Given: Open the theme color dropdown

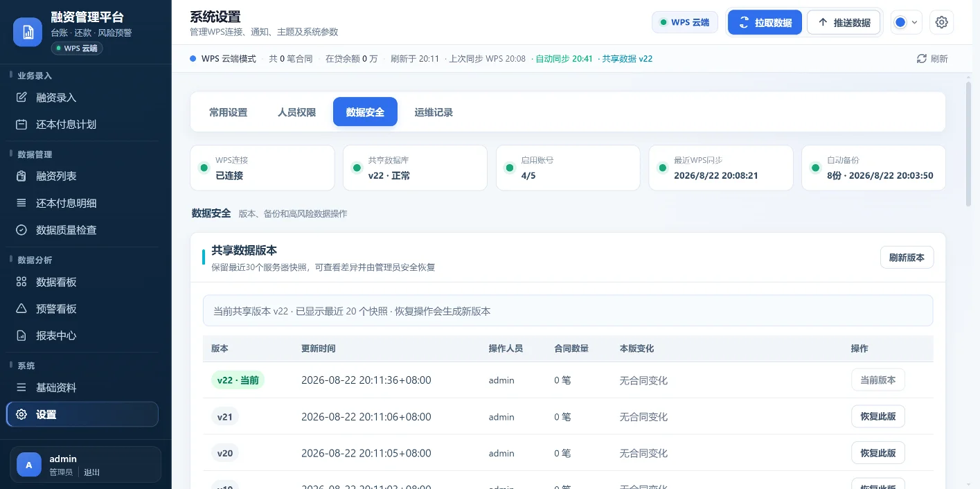Looking at the screenshot, I should (907, 22).
